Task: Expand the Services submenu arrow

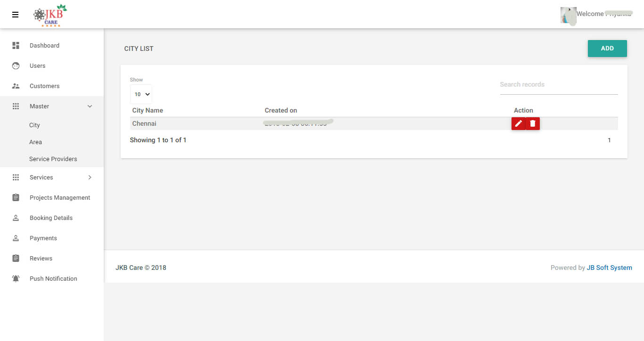Action: click(x=90, y=178)
